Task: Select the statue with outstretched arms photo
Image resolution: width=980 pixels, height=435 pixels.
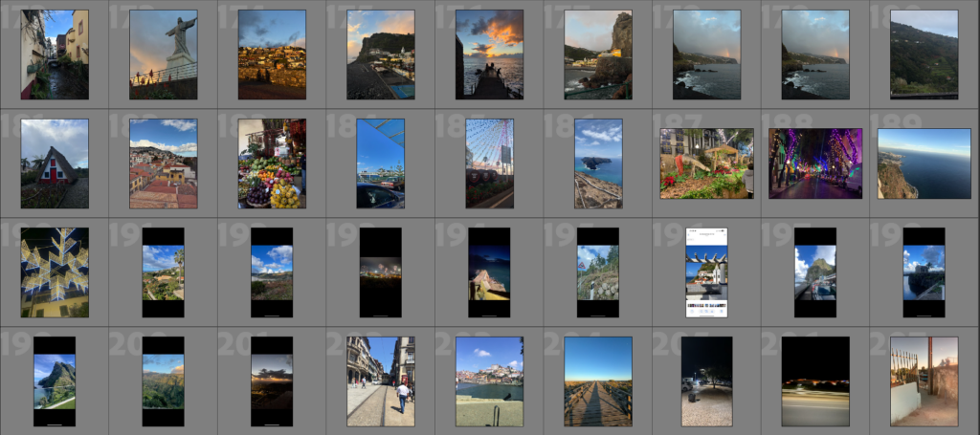Action: pyautogui.click(x=163, y=54)
